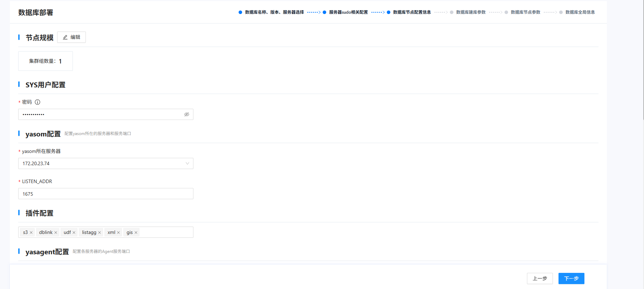Go back with 上一步 button

(540, 278)
